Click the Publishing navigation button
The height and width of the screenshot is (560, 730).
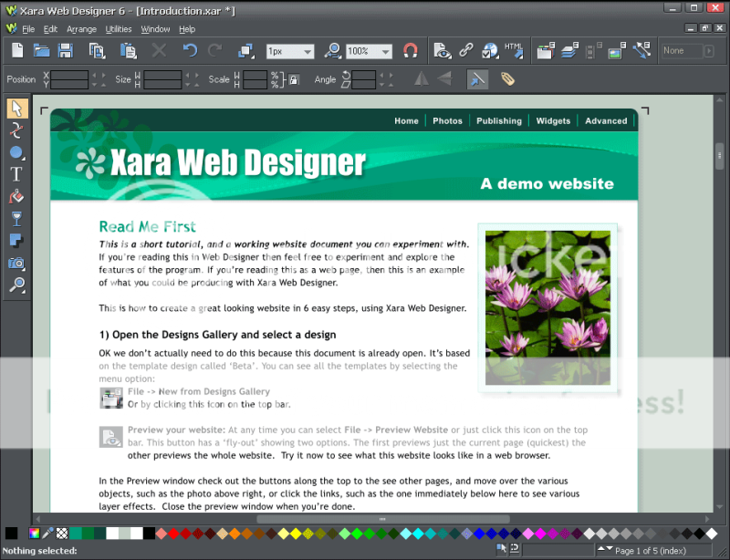(x=499, y=120)
